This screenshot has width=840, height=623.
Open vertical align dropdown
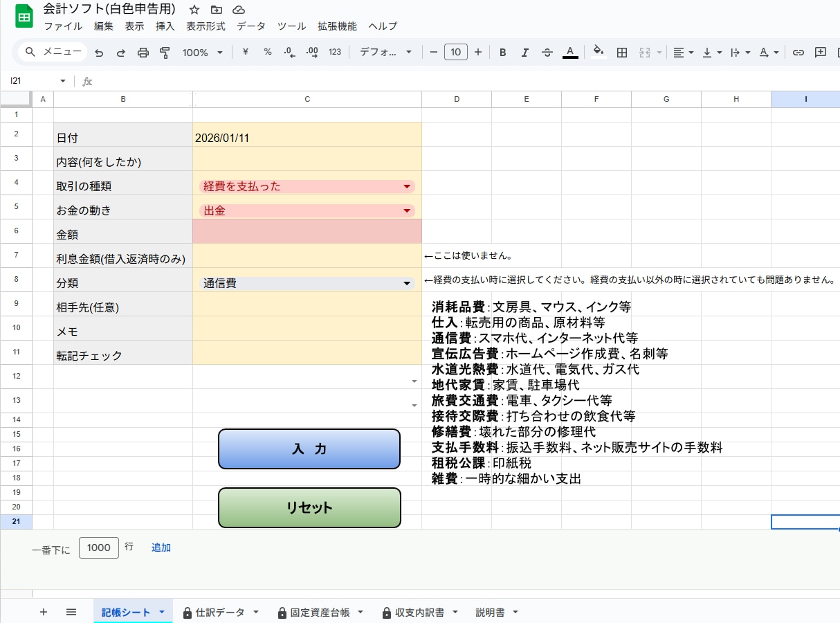(712, 52)
